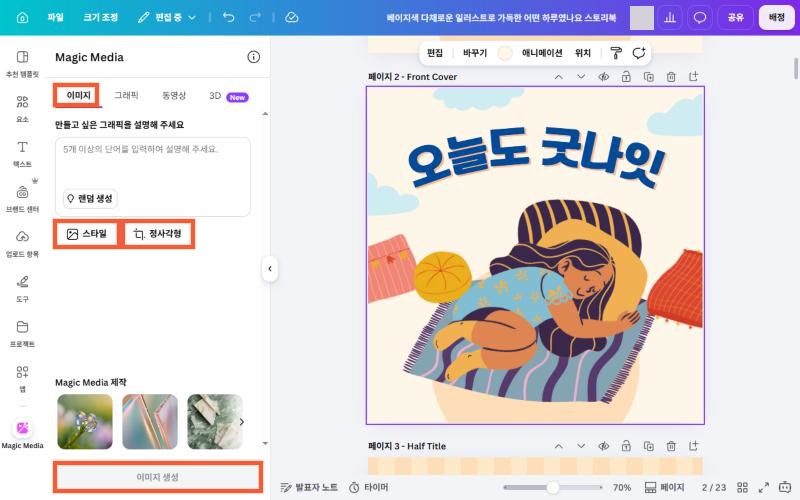Move page 3 down
800x500 pixels.
point(581,446)
